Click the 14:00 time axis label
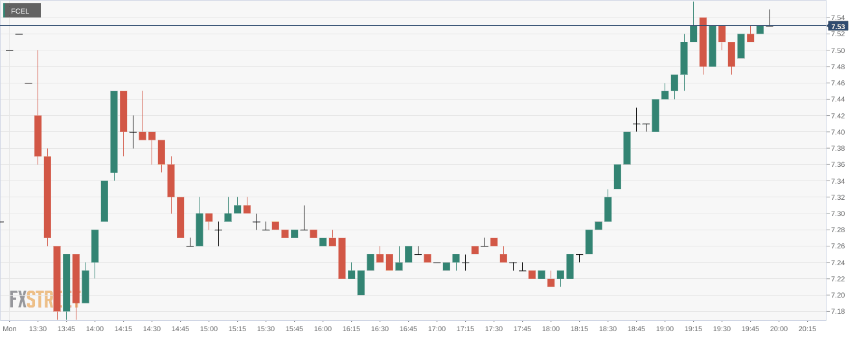This screenshot has width=868, height=337. coord(95,329)
